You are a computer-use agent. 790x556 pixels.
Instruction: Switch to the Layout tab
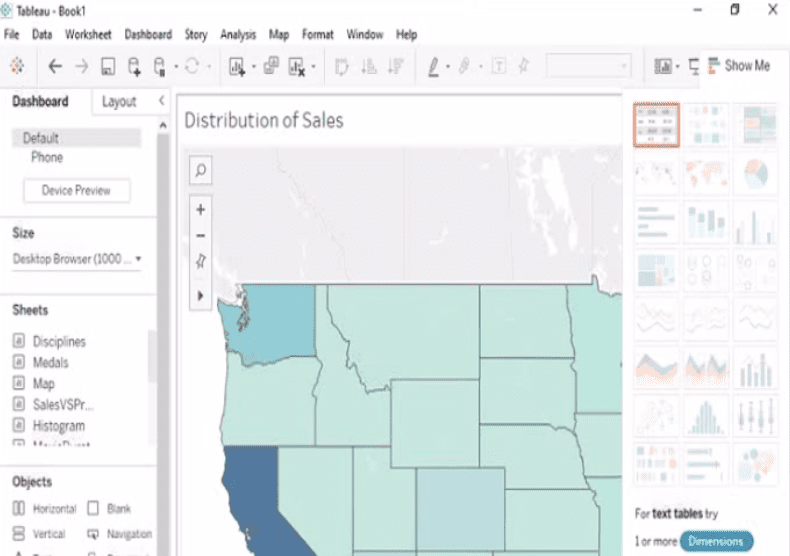tap(119, 101)
